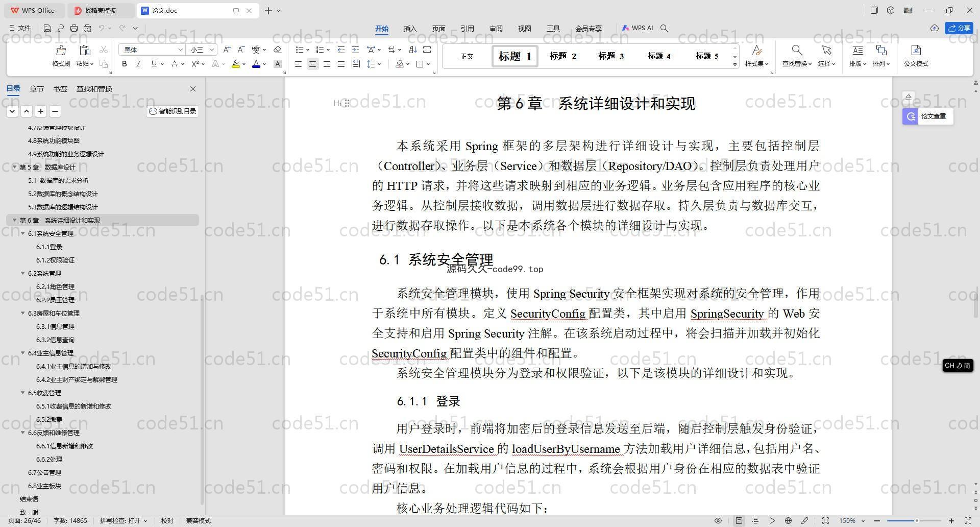Click the Decrease font size icon
980x527 pixels.
[x=241, y=50]
